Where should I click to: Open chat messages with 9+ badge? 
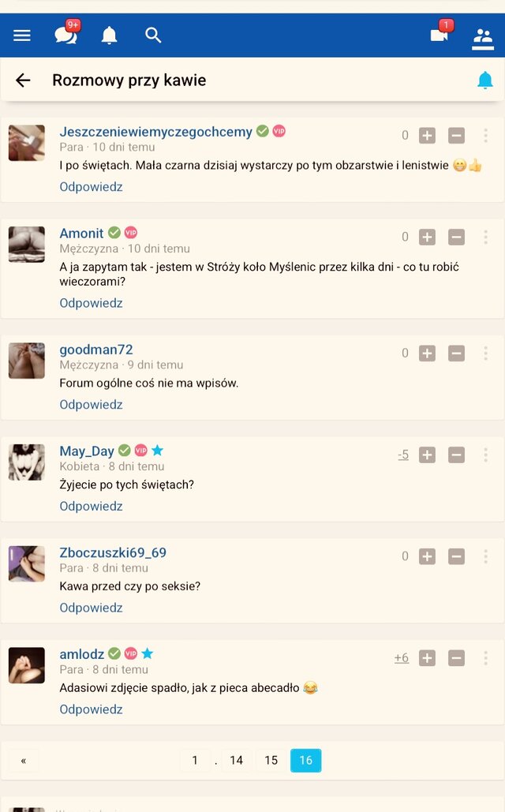[67, 33]
